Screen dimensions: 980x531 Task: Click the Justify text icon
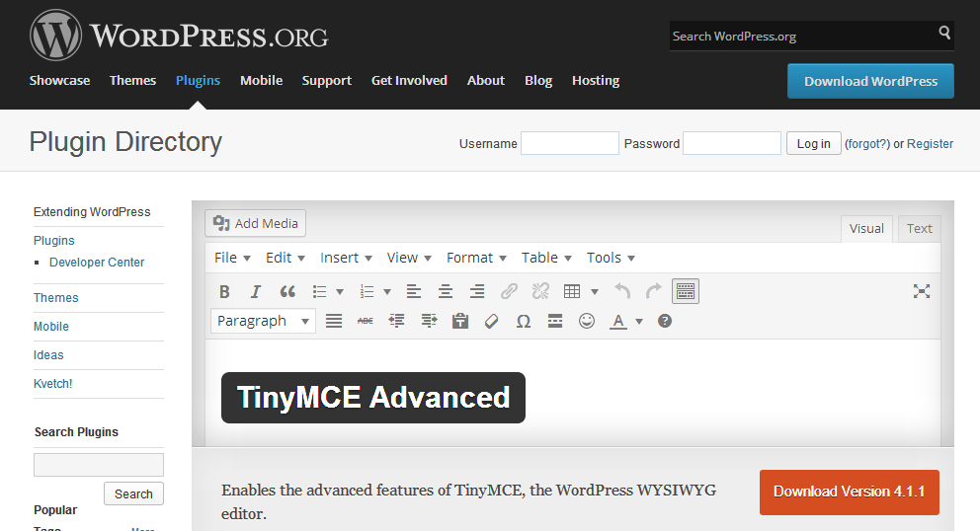click(x=334, y=321)
